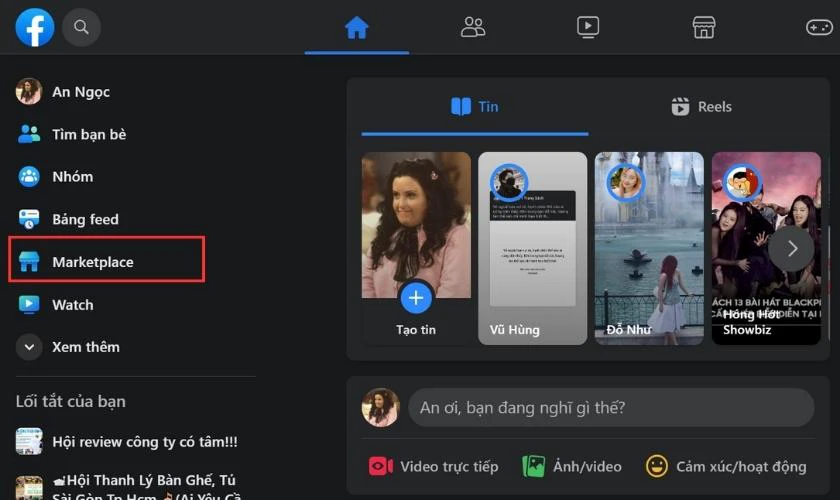The image size is (840, 500).
Task: Add Ảnh/video to a new post
Action: point(572,466)
